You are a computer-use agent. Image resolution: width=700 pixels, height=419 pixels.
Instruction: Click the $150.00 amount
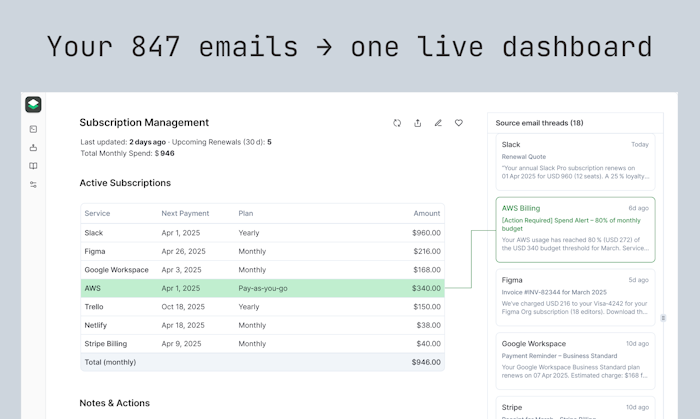[427, 307]
